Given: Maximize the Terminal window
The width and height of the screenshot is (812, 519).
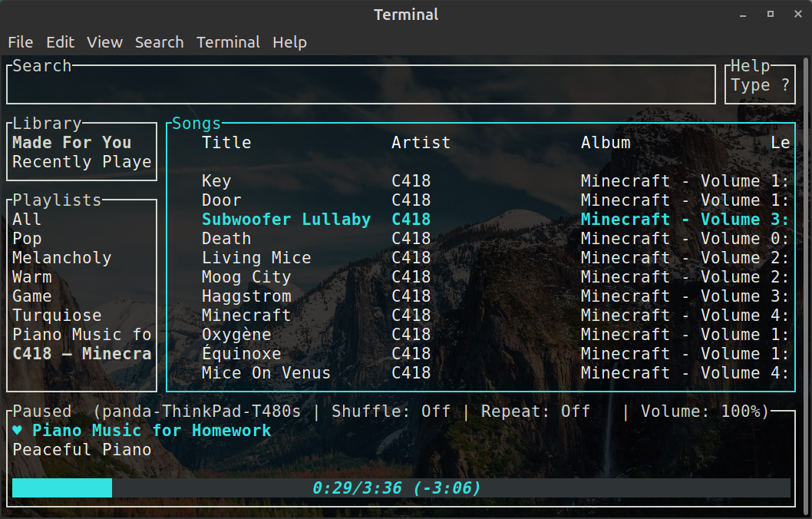Looking at the screenshot, I should (x=771, y=15).
